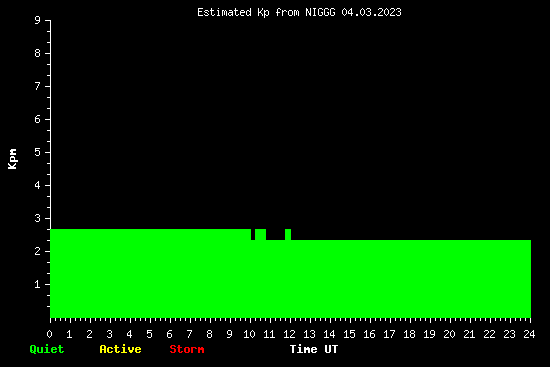Click hour 0 on the time axis
The height and width of the screenshot is (367, 550).
pos(49,334)
